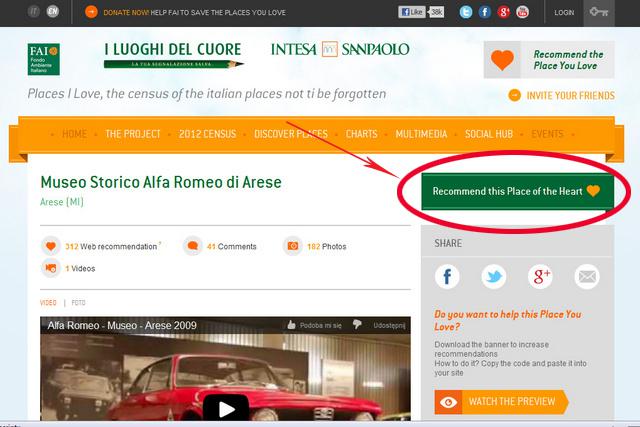Screen dimensions: 640x427
Task: Click the Watch the Preview button
Action: [x=501, y=402]
